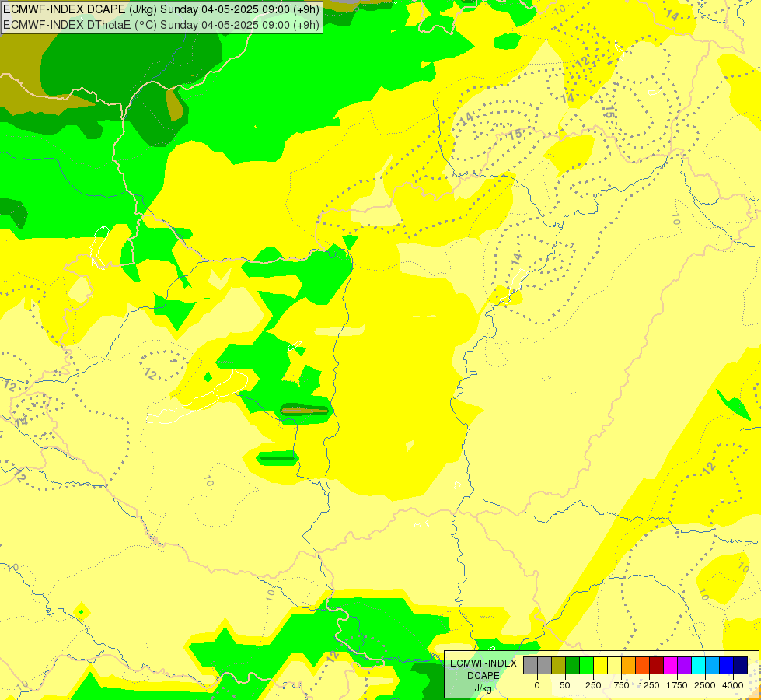This screenshot has width=761, height=700.
Task: Click the cyan legend swatch
Action: tap(698, 665)
